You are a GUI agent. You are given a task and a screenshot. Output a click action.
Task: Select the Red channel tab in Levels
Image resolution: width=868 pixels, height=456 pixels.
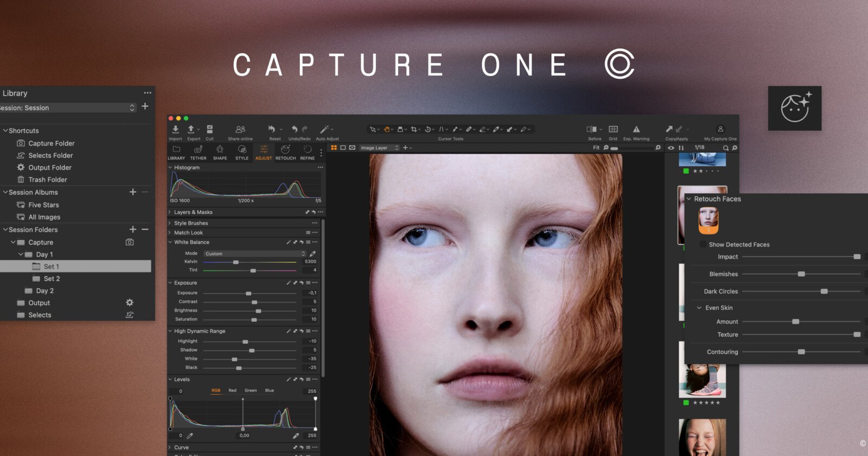(x=232, y=390)
